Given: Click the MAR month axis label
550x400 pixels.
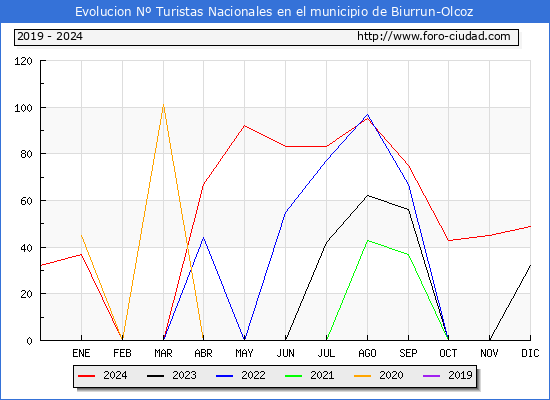Looking at the screenshot, I should 163,353.
